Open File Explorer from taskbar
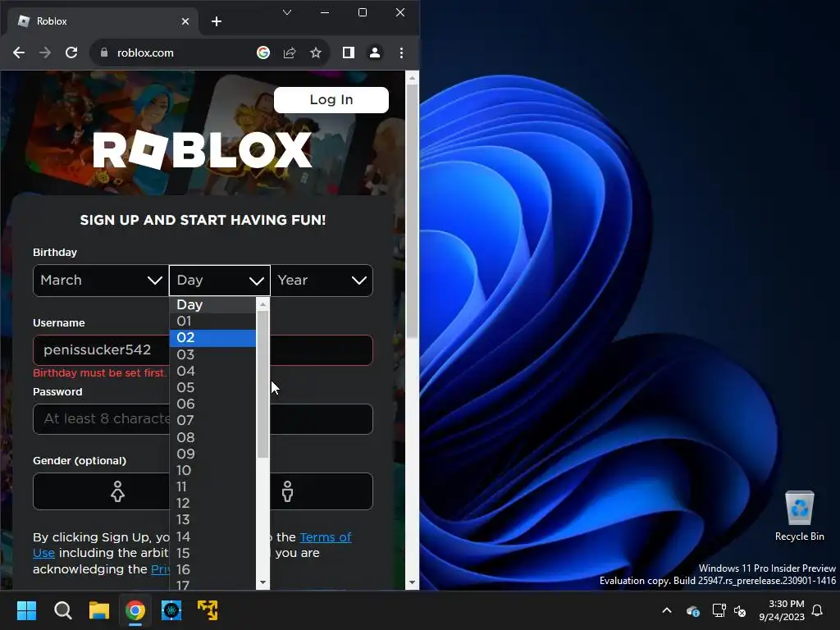 99,610
